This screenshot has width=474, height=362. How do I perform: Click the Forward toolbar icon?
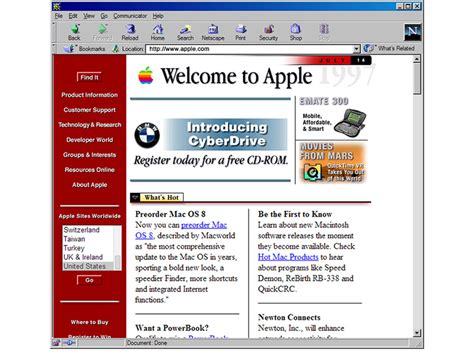pyautogui.click(x=102, y=32)
